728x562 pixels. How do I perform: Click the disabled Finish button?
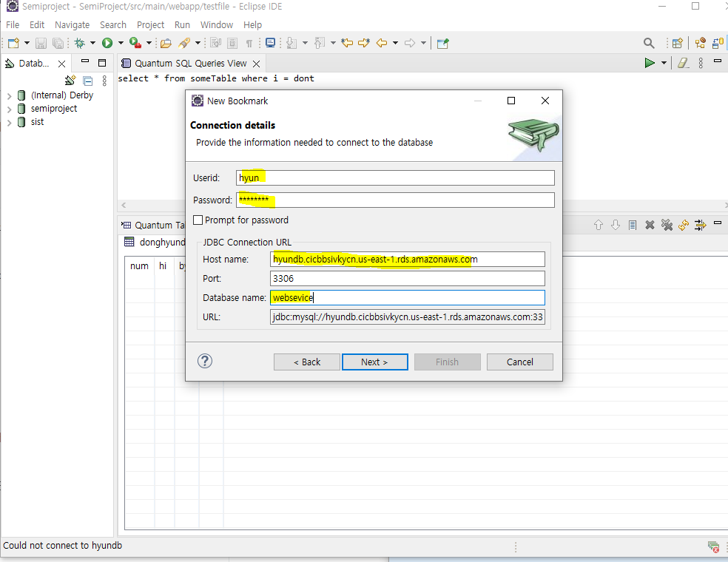click(x=447, y=362)
